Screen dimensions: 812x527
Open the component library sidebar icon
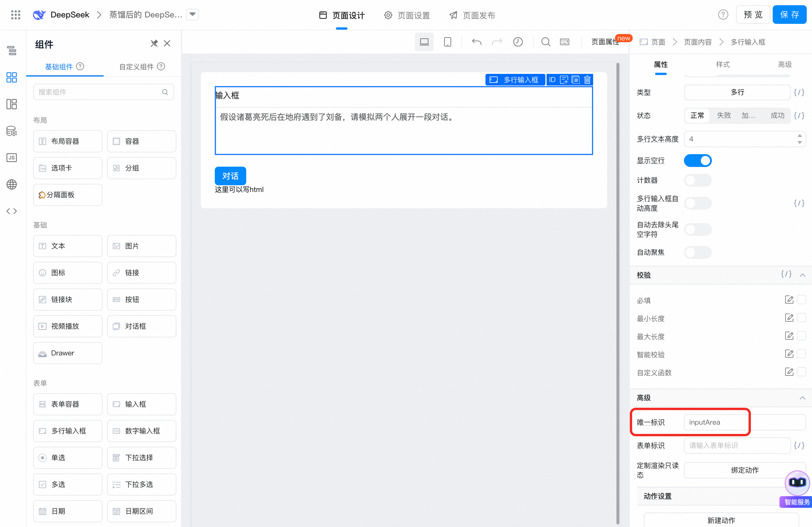(x=12, y=77)
